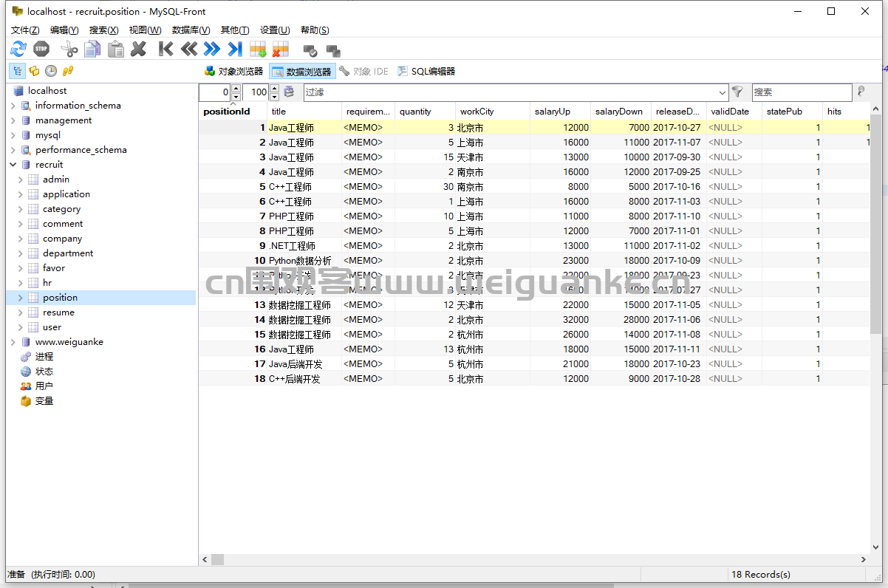Sort by the validDate column header
Screen dimensions: 888x588
(734, 112)
